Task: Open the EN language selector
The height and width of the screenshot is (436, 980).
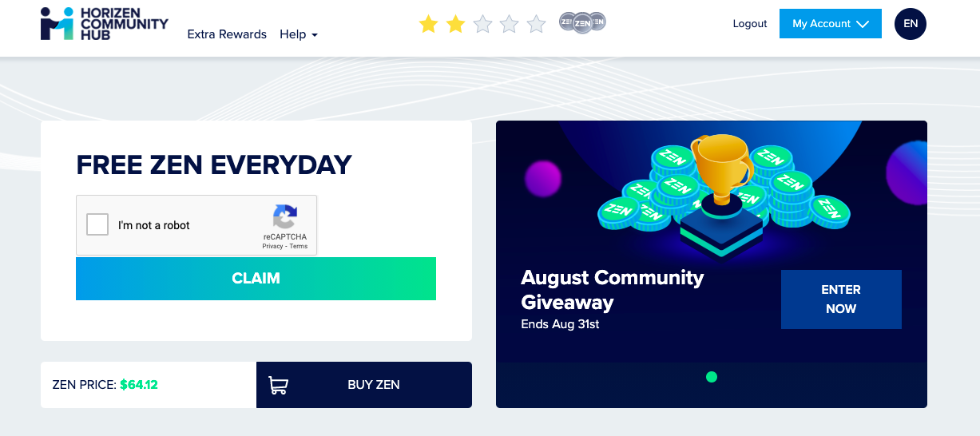Action: [x=911, y=24]
